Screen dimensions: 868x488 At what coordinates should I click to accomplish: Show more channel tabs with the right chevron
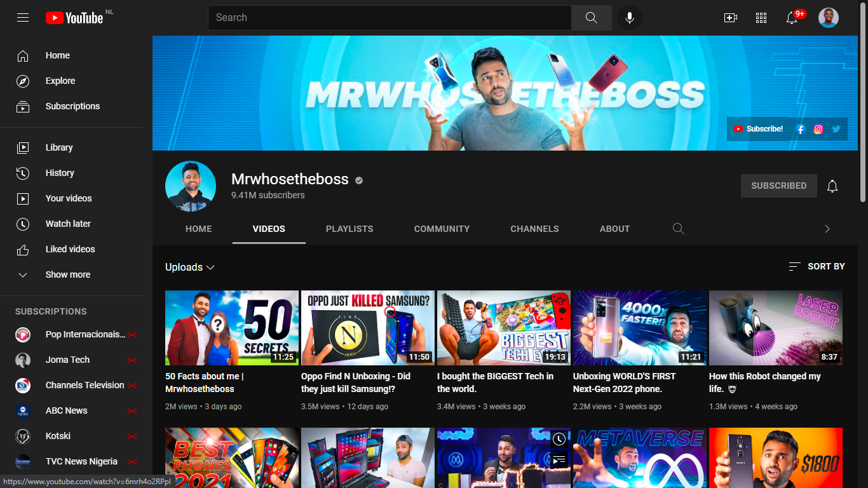827,229
